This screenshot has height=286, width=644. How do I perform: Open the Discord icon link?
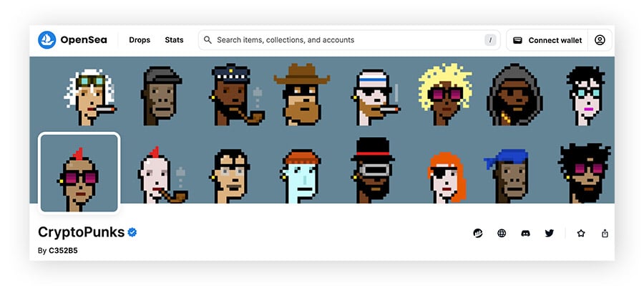tap(525, 234)
